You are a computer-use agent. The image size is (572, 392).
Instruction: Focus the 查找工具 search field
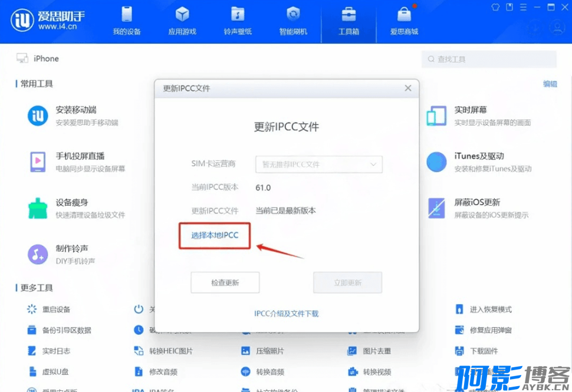(489, 59)
